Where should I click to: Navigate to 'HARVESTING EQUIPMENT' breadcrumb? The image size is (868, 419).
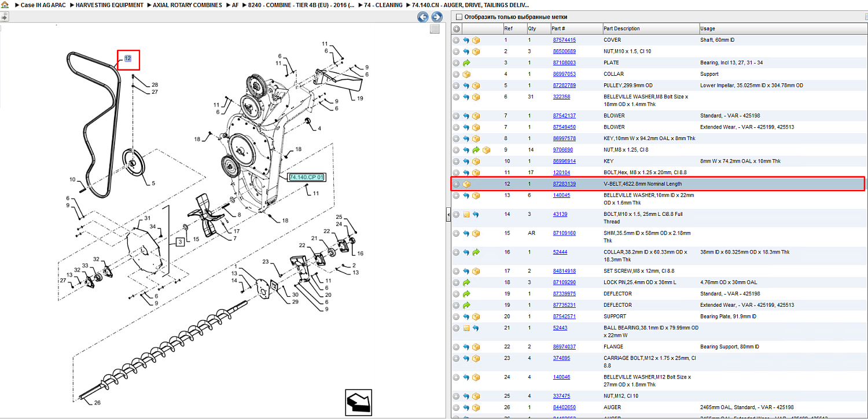point(109,5)
